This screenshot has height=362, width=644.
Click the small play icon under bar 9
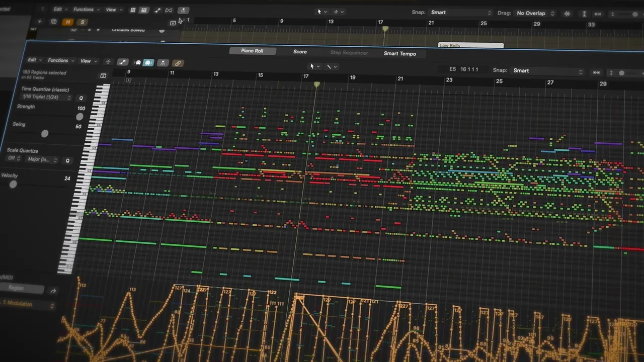click(x=128, y=80)
